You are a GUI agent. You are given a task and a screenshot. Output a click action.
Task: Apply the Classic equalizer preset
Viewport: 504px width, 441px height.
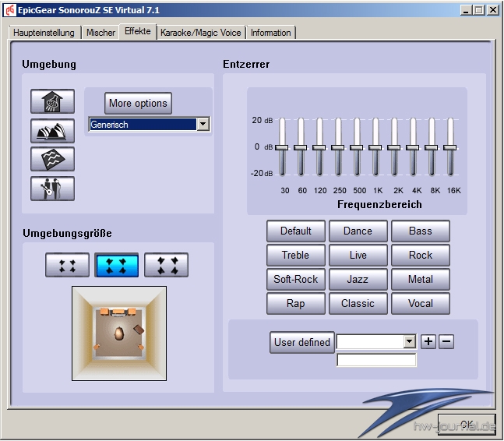point(358,303)
